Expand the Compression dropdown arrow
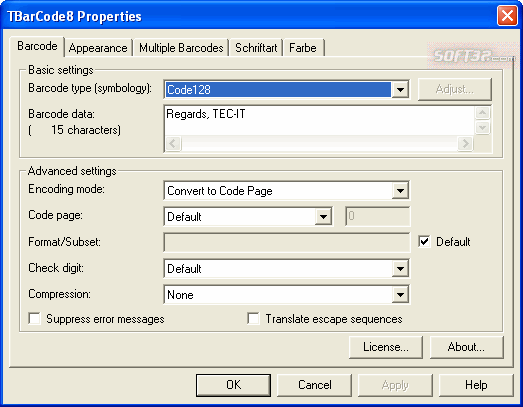 (400, 295)
